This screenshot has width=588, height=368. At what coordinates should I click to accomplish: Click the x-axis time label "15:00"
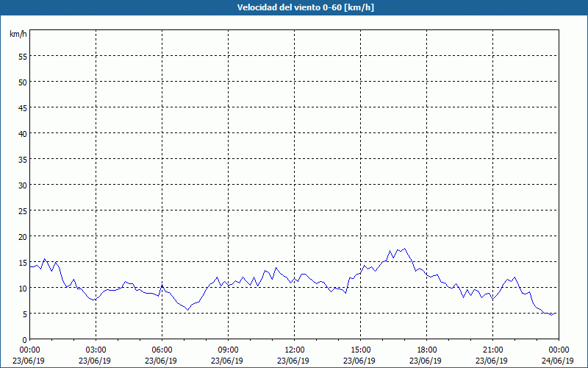(x=360, y=350)
